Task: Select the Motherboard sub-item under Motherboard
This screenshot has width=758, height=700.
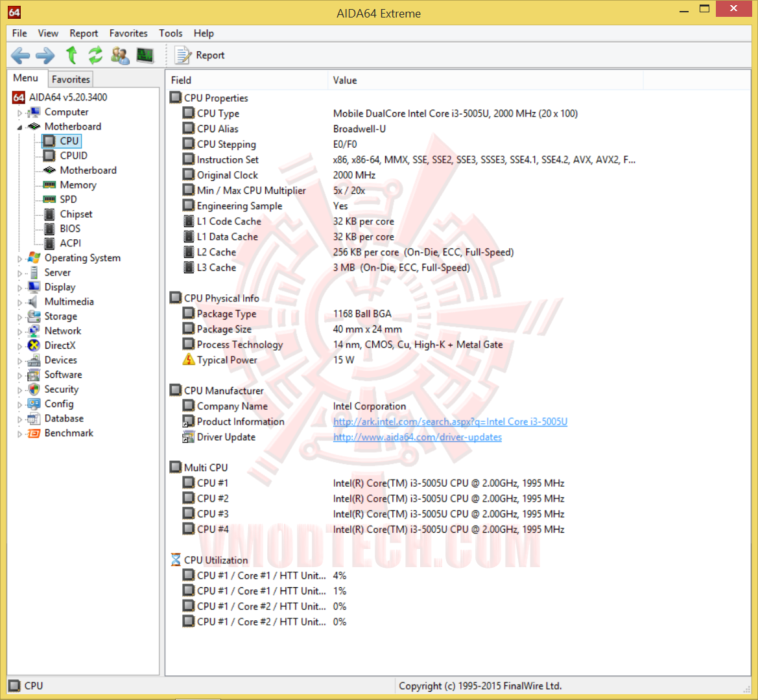Action: [x=88, y=170]
